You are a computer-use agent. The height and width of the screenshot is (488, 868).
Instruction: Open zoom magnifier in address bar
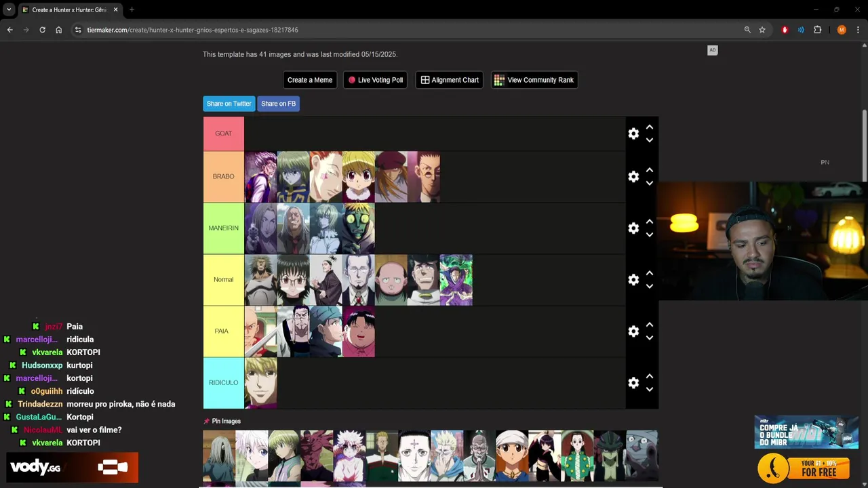pyautogui.click(x=747, y=30)
